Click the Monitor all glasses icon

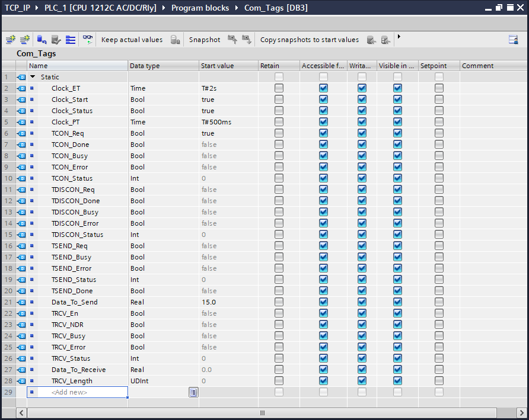(x=88, y=40)
